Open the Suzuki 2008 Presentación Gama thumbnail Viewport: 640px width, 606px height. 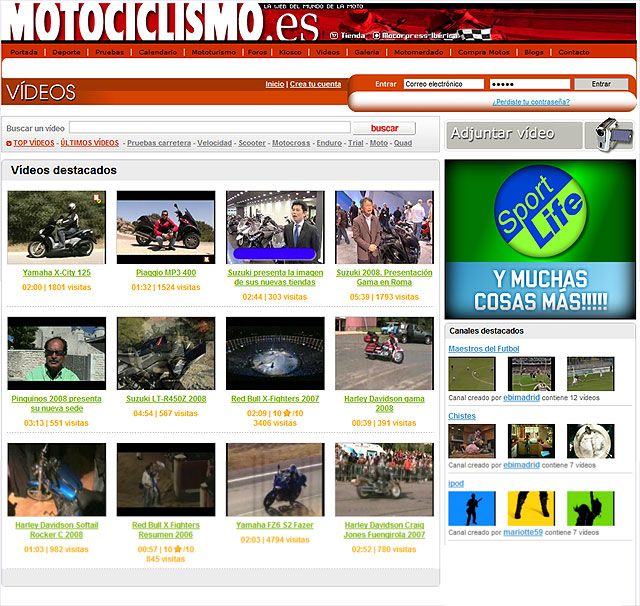[x=384, y=227]
